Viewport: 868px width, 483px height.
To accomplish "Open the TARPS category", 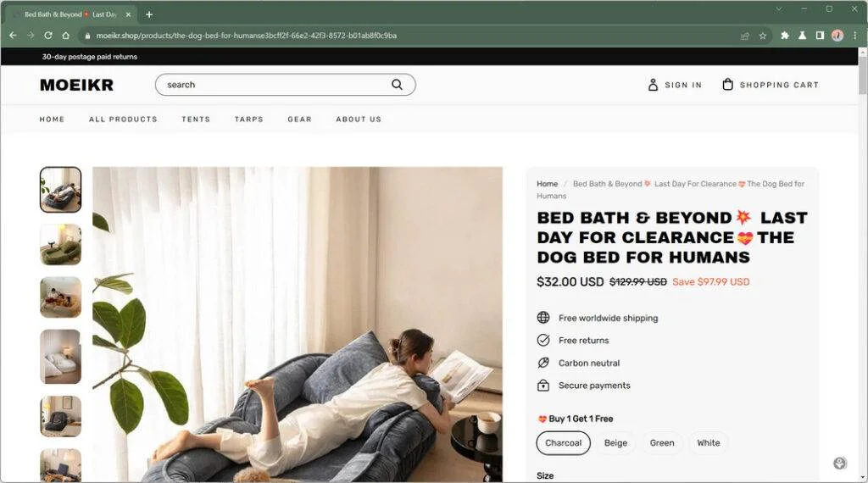I will click(249, 119).
